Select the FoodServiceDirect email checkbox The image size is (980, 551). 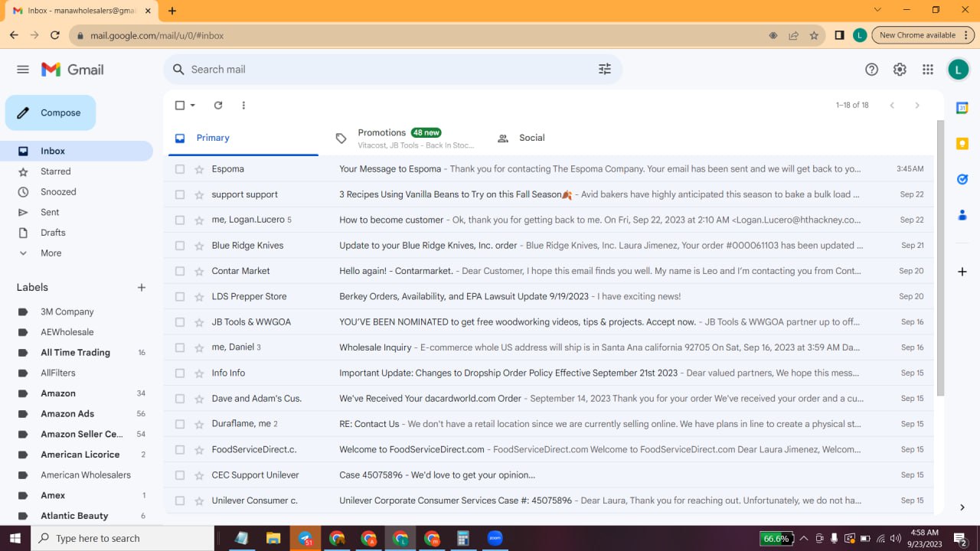coord(180,450)
